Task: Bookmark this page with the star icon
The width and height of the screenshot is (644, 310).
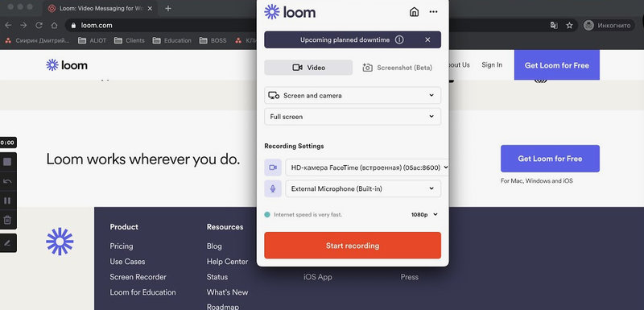Action: pos(569,26)
